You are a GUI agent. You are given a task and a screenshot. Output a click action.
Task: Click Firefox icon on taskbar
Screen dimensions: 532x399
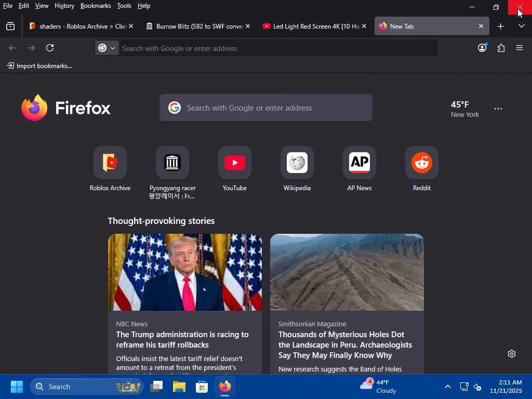pyautogui.click(x=224, y=387)
